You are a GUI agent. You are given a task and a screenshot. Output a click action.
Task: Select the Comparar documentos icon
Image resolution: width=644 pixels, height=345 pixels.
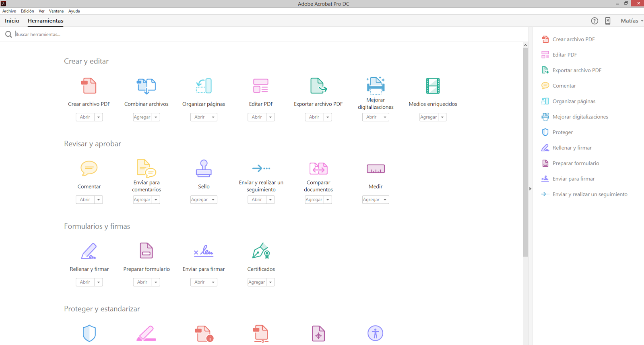(318, 168)
